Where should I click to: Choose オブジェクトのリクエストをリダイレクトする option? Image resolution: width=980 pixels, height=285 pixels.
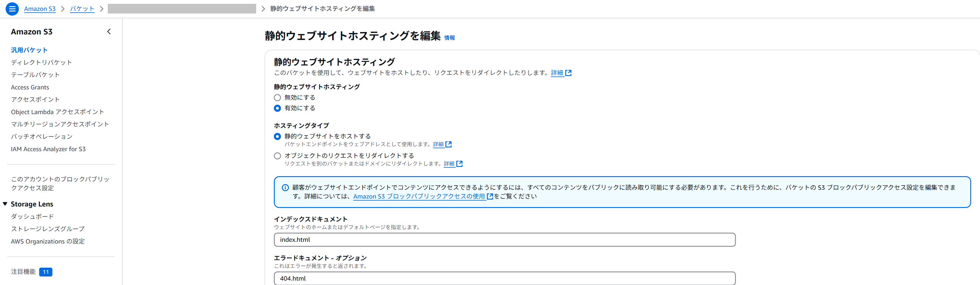(x=277, y=156)
